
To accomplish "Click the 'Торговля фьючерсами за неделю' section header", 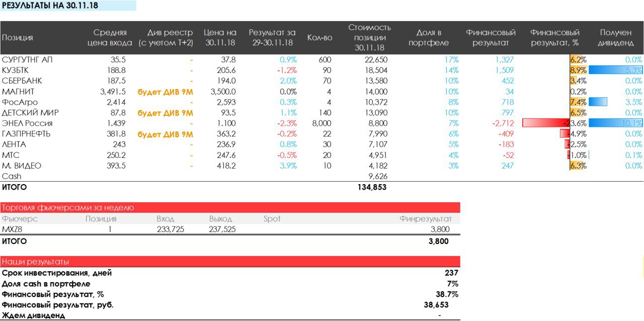I will coord(230,208).
